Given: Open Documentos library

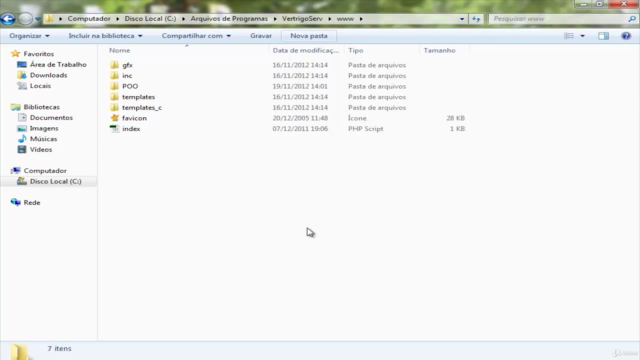Looking at the screenshot, I should 51,118.
